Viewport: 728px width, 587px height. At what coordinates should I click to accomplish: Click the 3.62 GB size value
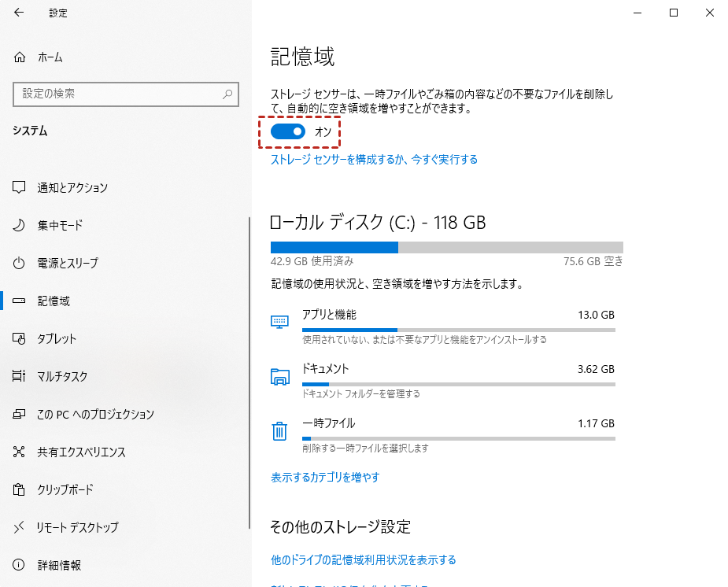click(596, 369)
